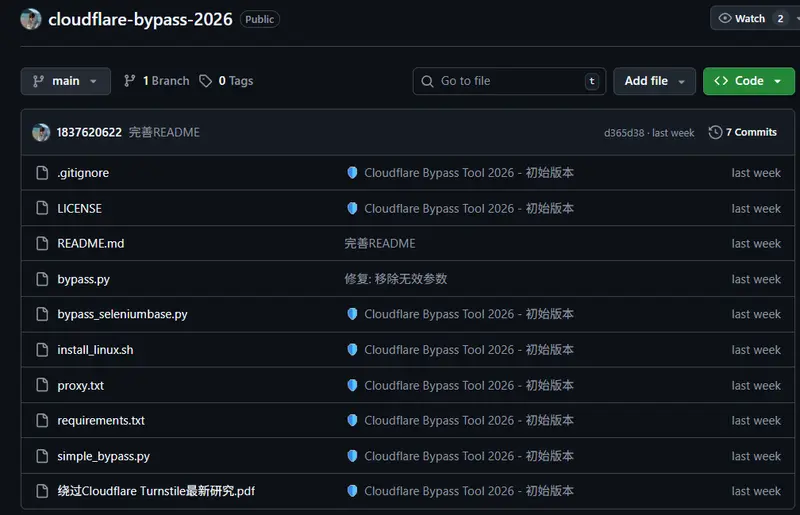This screenshot has width=800, height=515.
Task: Click the file icon for .gitignore
Action: pos(42,173)
